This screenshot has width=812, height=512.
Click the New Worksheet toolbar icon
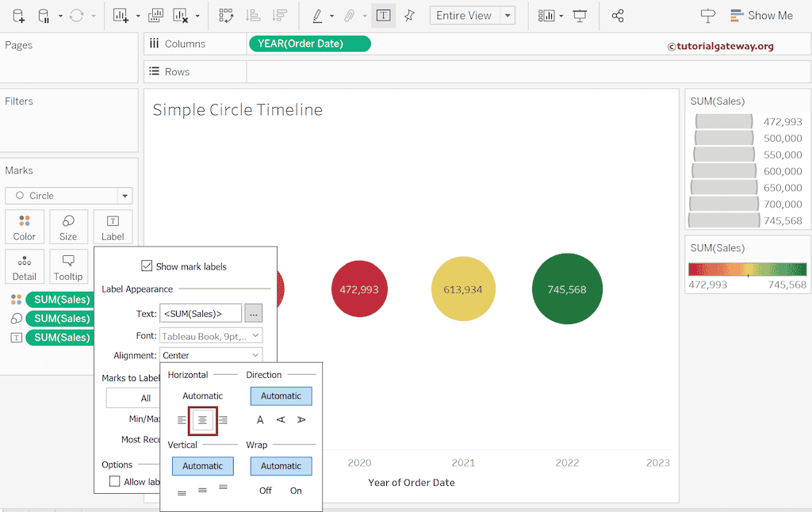[x=121, y=16]
